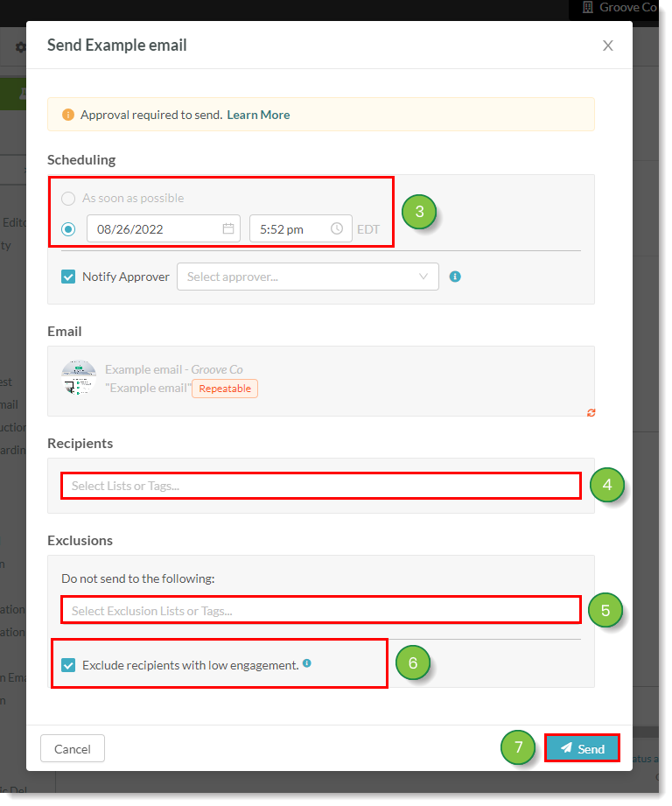Toggle Exclude recipients with low engagement
This screenshot has height=806, width=672.
[x=68, y=665]
